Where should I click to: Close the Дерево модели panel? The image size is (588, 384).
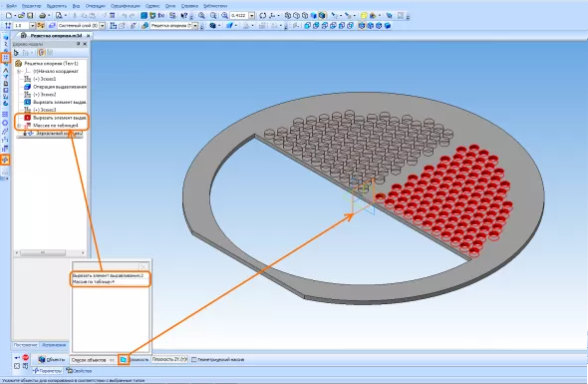(x=85, y=44)
